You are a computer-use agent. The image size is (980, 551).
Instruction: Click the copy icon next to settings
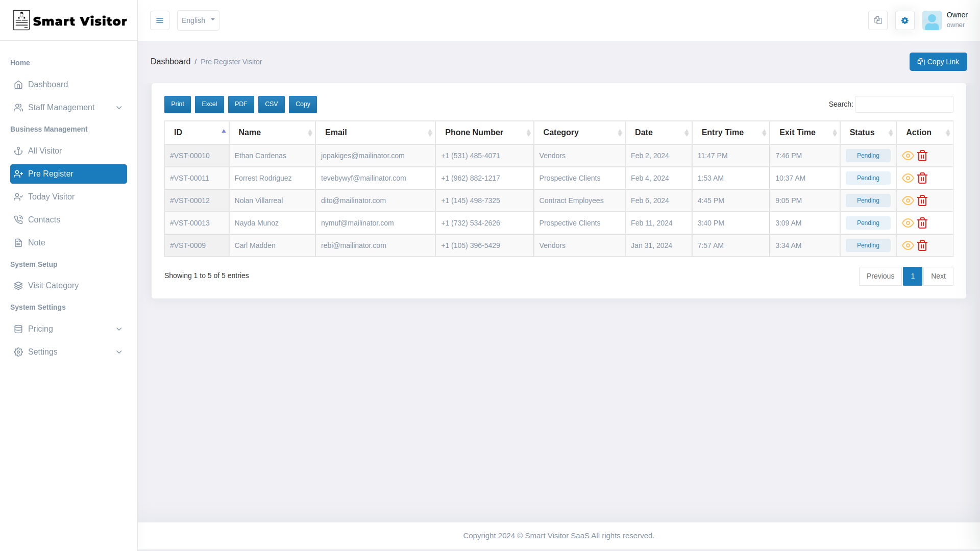click(x=877, y=20)
